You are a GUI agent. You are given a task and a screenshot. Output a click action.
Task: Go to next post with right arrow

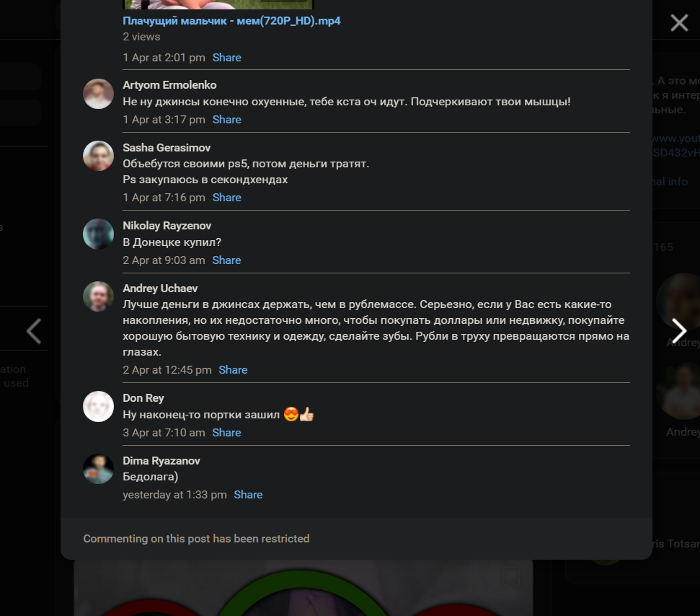tap(679, 331)
